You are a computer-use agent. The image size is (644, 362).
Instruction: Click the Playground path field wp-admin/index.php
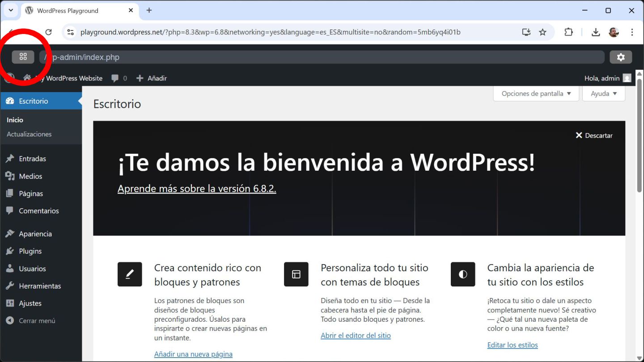click(x=322, y=57)
